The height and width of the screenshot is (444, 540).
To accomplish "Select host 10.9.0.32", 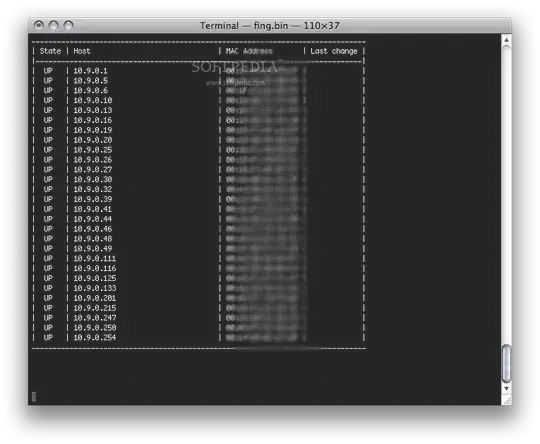I will [93, 189].
